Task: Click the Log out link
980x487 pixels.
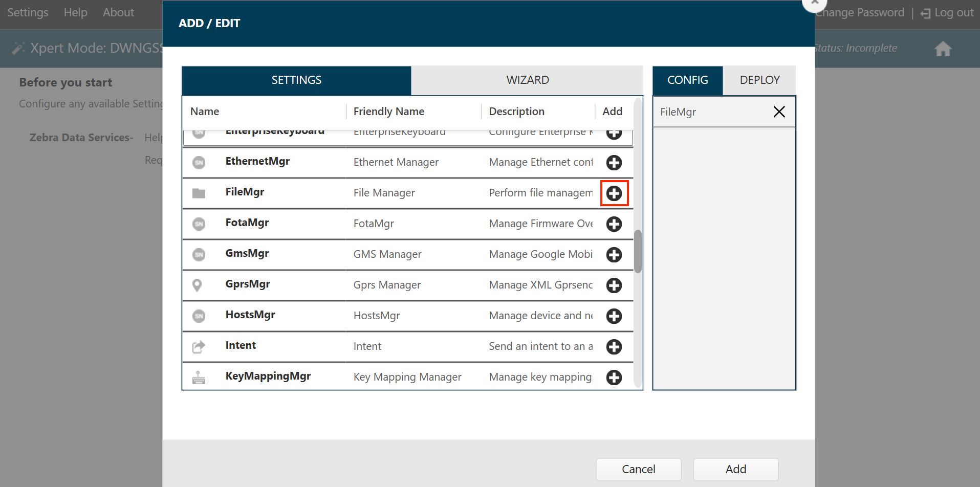Action: pyautogui.click(x=947, y=13)
